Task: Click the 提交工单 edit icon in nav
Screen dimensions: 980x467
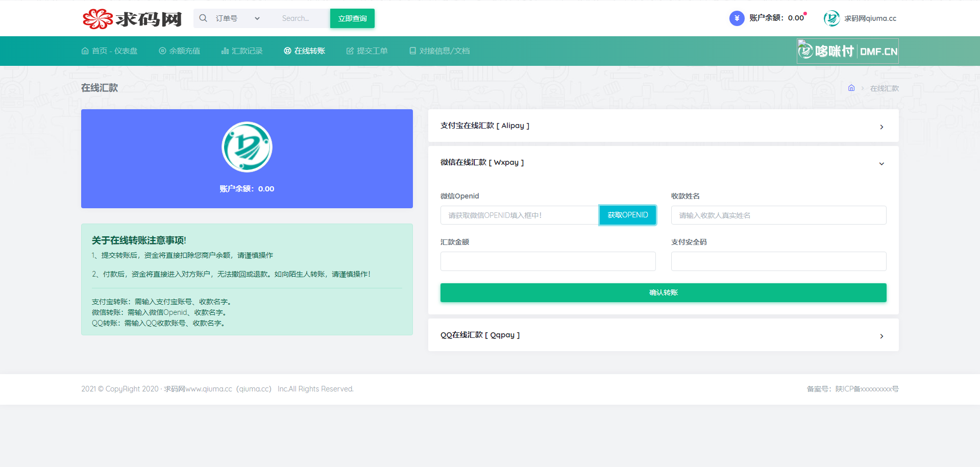Action: 350,51
